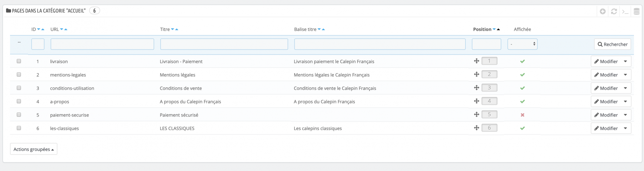Click the show SQL query icon

click(x=625, y=11)
